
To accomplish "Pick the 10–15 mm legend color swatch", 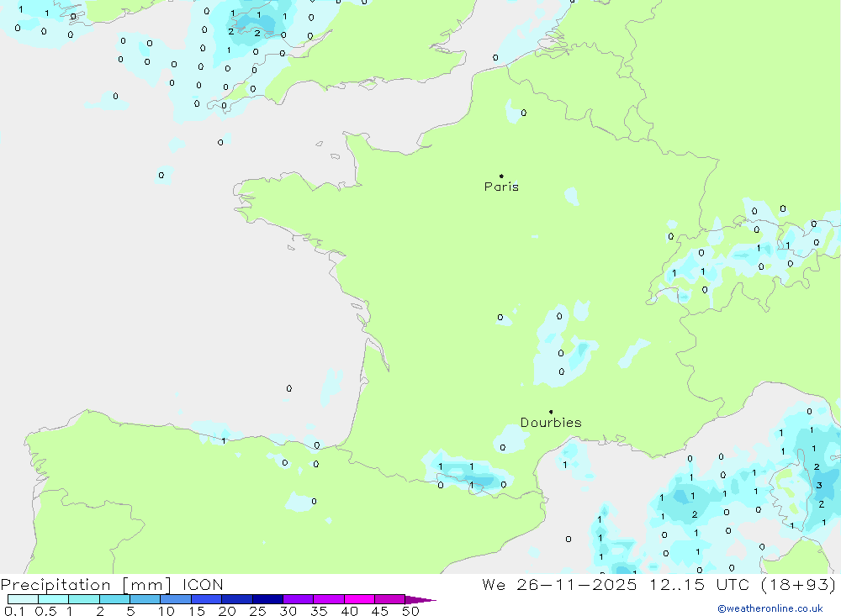I will 176,599.
